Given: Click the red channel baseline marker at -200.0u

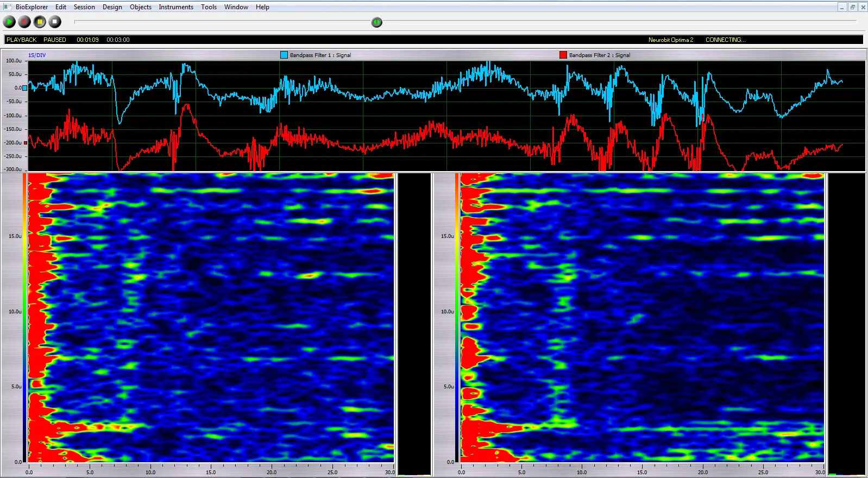Looking at the screenshot, I should coord(25,143).
